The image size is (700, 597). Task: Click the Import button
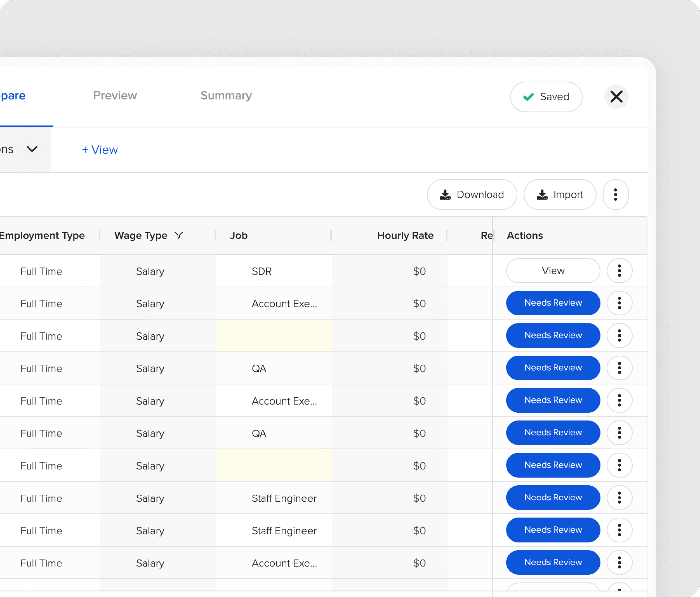tap(559, 195)
